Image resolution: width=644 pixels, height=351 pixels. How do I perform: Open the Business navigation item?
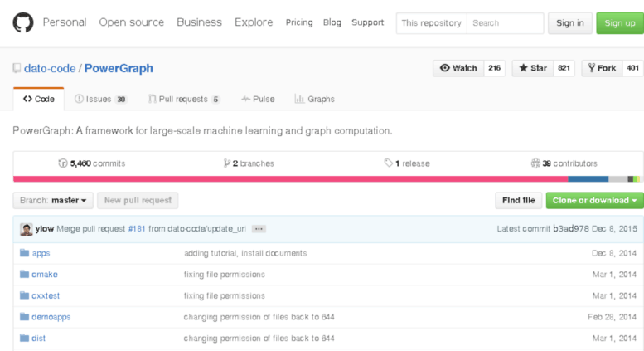(x=199, y=22)
